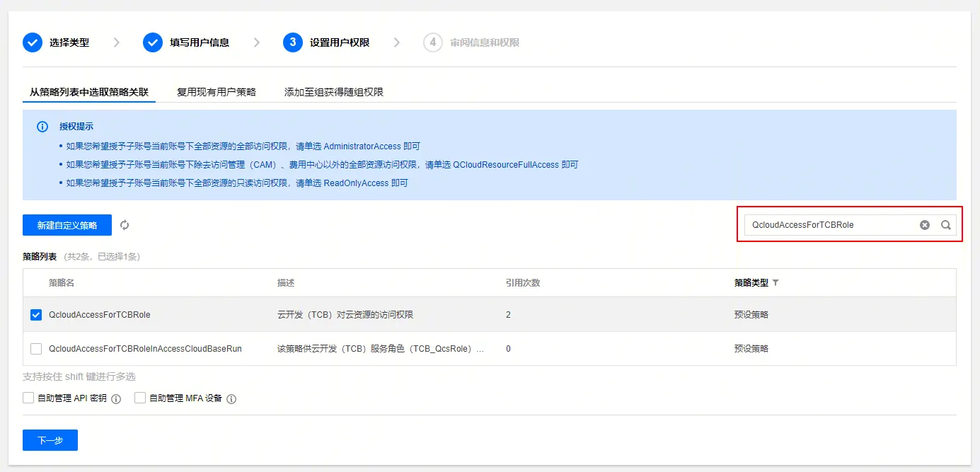Click the 新建自定义策略 button

67,225
